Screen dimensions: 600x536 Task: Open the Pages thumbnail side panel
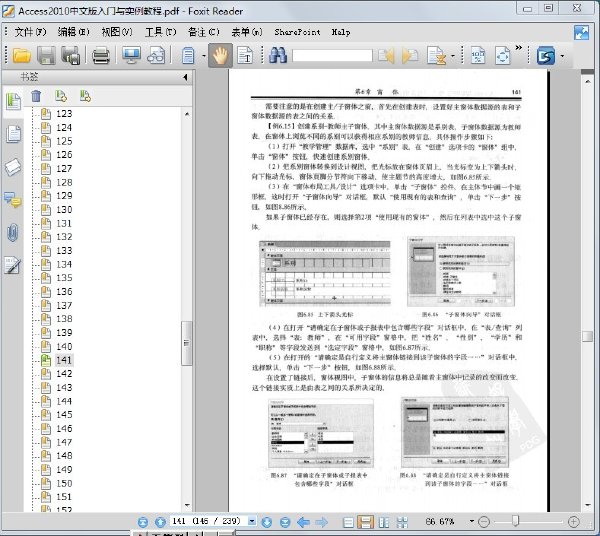point(13,134)
